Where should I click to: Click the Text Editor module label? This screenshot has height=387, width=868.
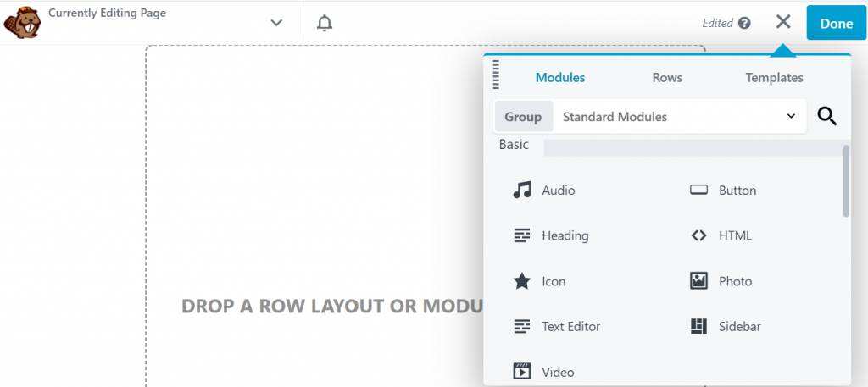point(570,327)
